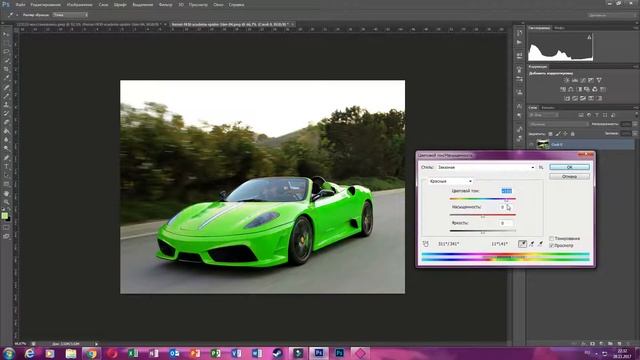This screenshot has height=360, width=640.
Task: Open the layer blend mode dropdown
Action: point(559,124)
